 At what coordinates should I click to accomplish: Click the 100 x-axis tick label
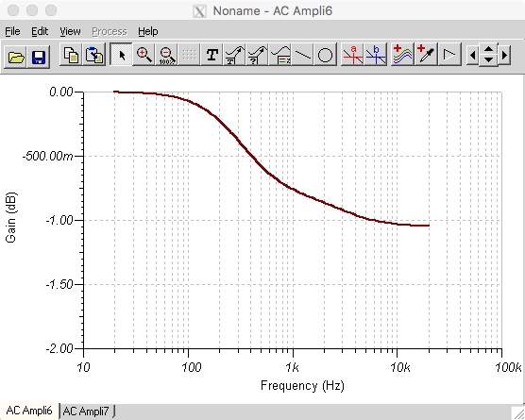tap(191, 367)
